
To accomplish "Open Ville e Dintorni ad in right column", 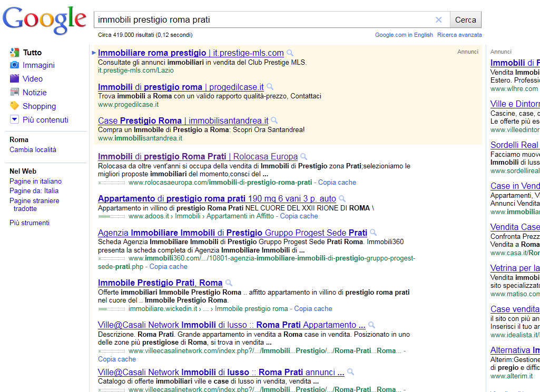I will pos(515,104).
